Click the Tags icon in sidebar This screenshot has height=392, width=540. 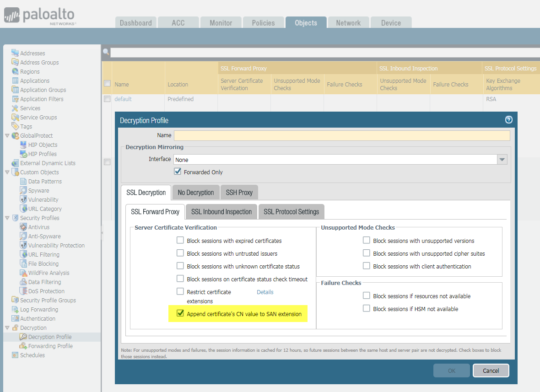coord(15,126)
